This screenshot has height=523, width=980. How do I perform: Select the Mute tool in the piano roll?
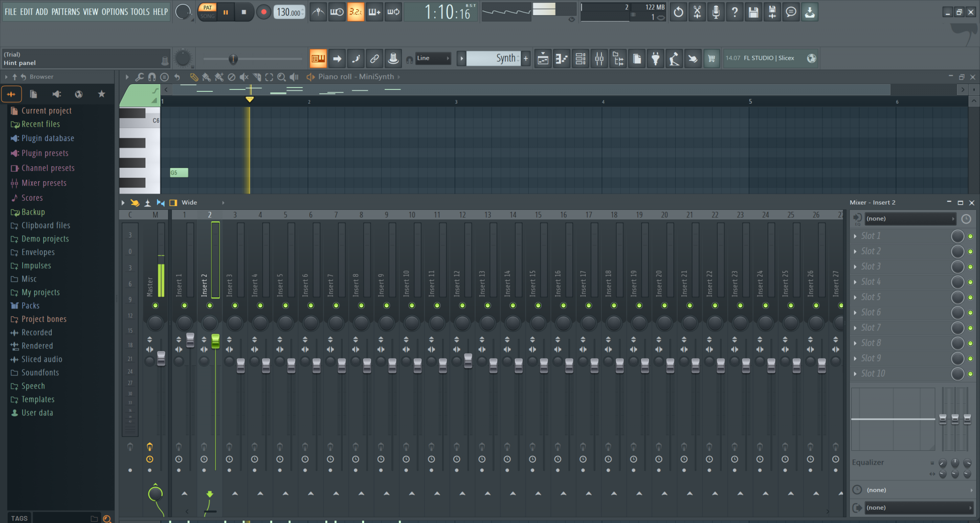[245, 77]
